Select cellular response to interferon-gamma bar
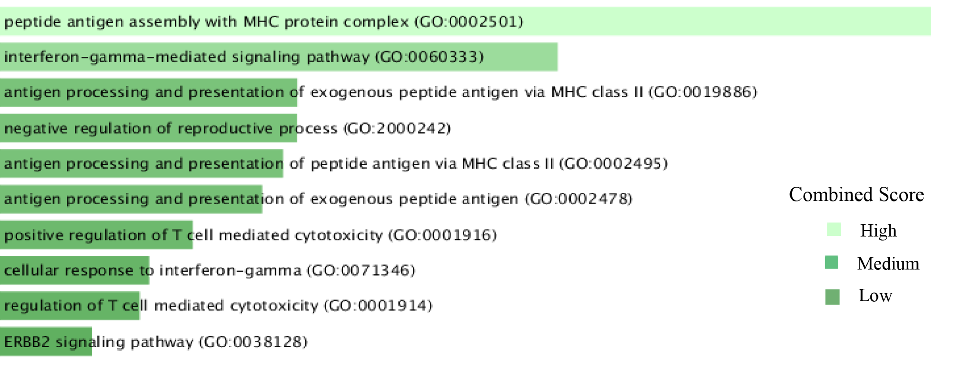 point(75,270)
